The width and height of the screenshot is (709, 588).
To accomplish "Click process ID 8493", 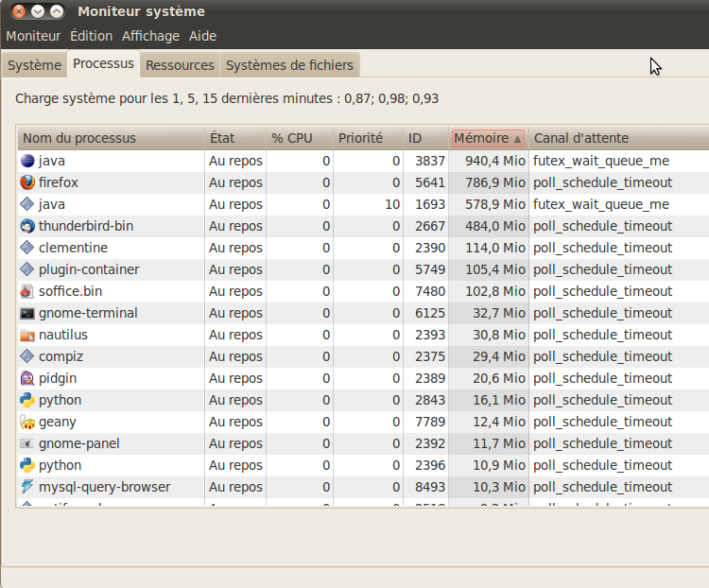I will [x=430, y=487].
